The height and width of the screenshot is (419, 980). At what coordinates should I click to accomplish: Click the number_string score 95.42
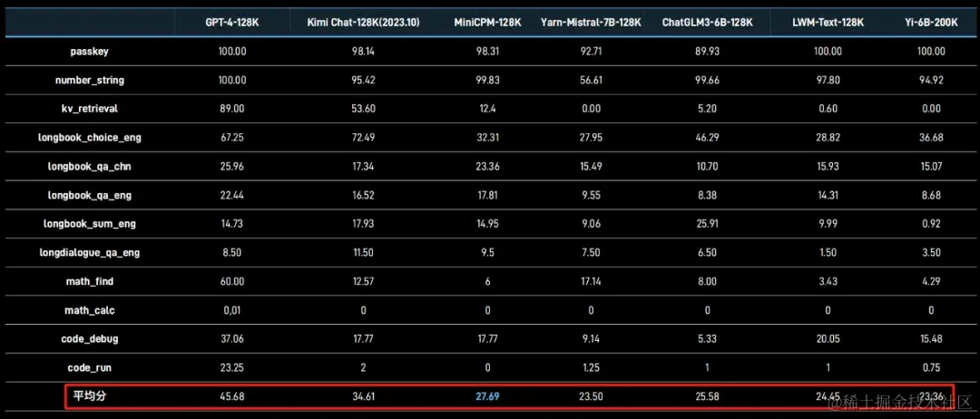click(363, 81)
